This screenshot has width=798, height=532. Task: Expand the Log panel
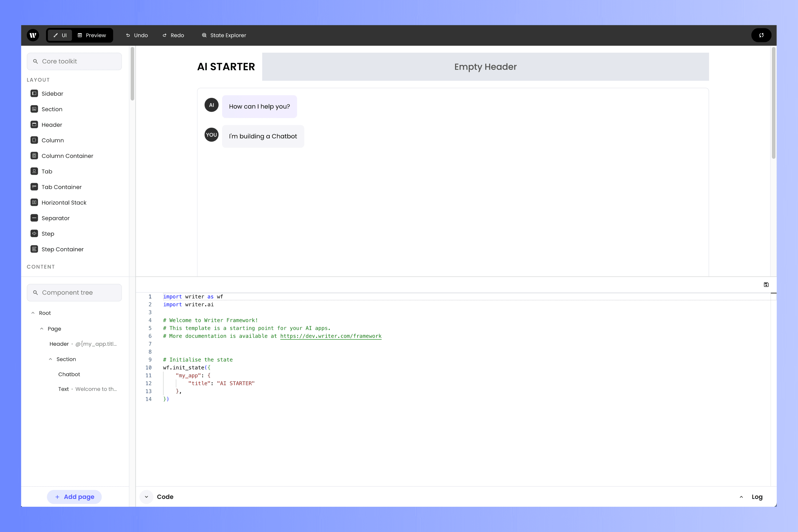[x=751, y=497]
